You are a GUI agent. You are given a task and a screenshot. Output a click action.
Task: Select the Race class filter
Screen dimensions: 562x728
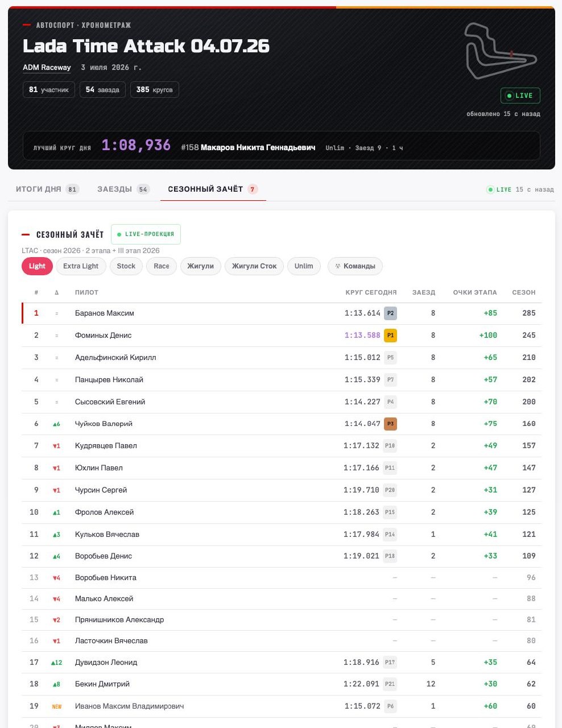point(162,266)
